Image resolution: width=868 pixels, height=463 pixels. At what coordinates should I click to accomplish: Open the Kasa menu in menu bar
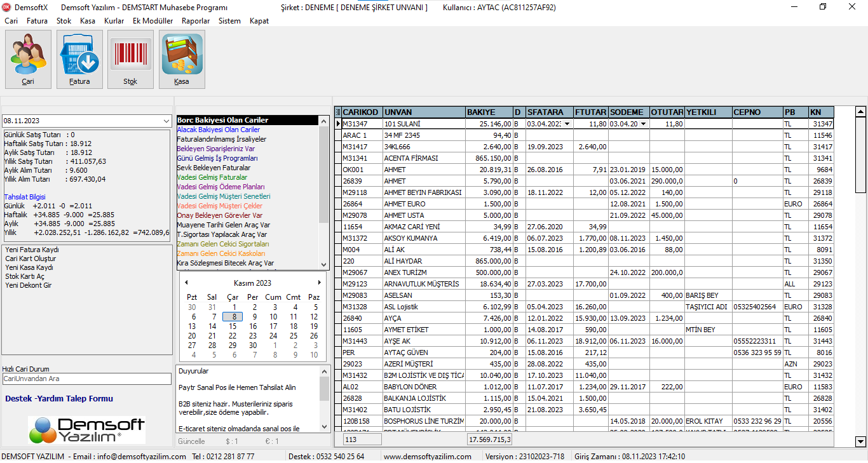point(88,21)
